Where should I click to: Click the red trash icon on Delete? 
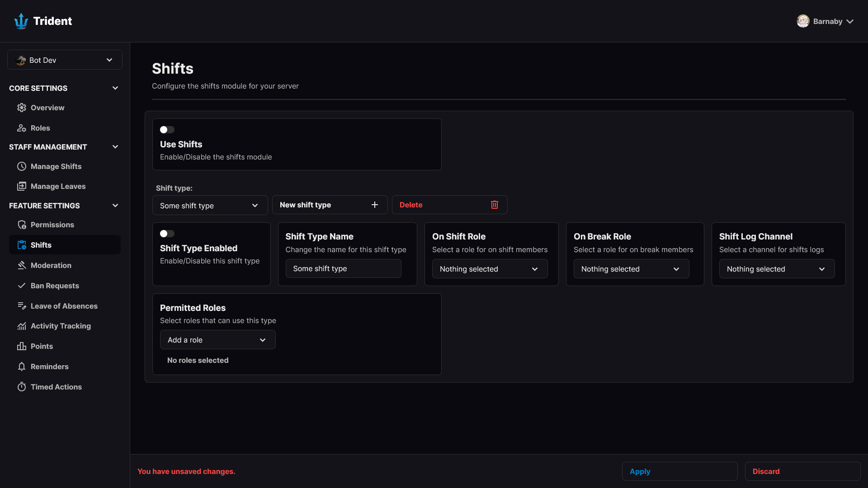(495, 205)
